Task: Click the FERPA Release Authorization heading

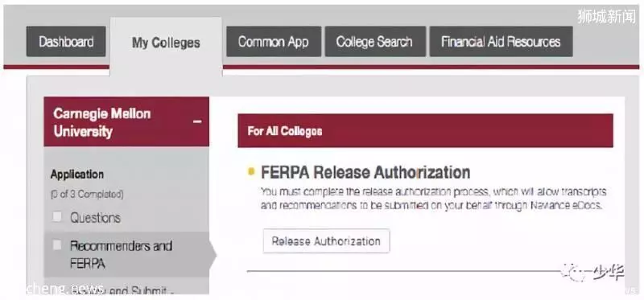Action: [x=365, y=172]
